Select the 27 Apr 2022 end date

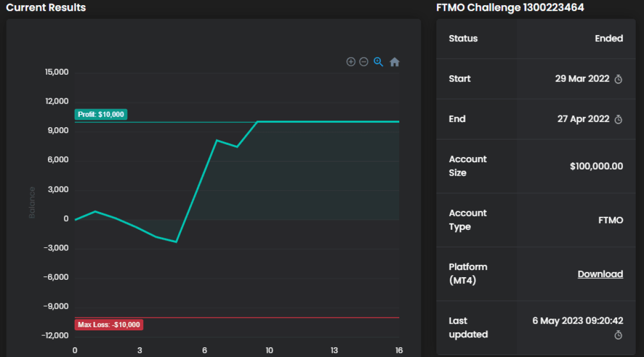coord(583,119)
